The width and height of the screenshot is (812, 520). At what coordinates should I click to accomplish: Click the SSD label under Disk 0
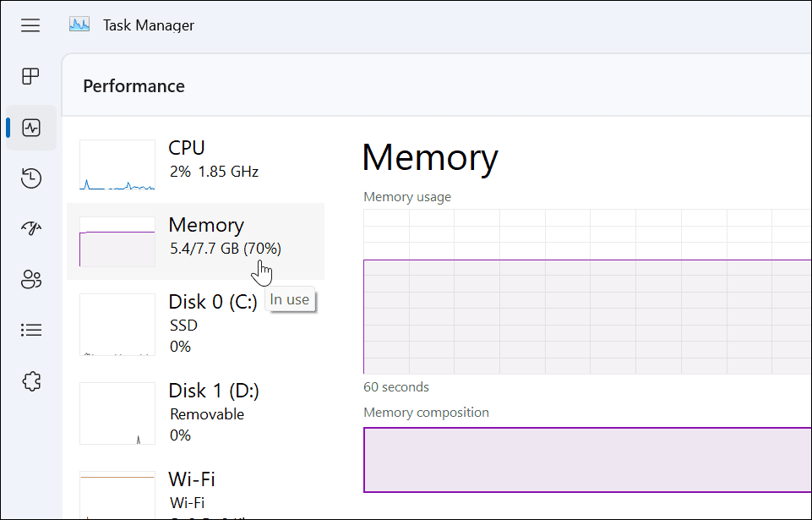click(184, 325)
